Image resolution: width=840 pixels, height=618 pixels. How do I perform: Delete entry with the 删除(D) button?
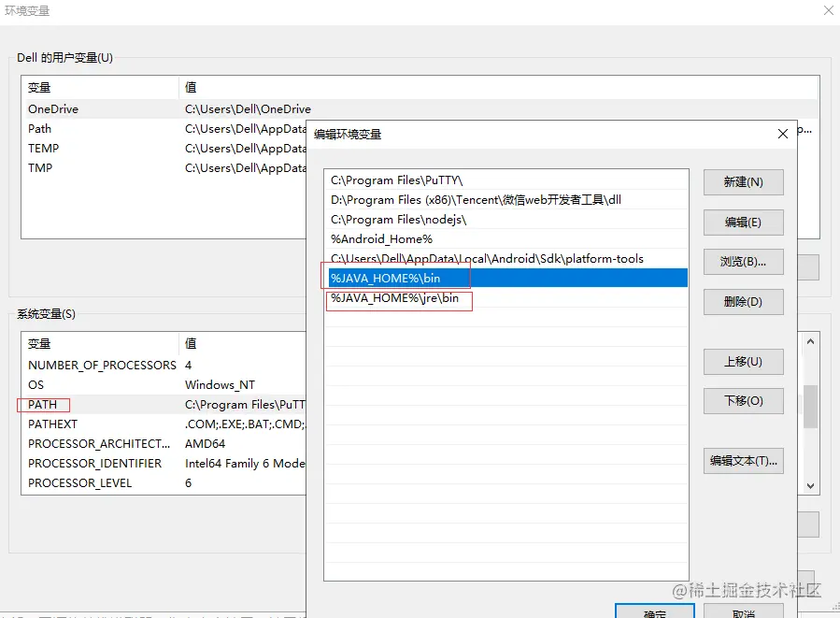point(743,302)
